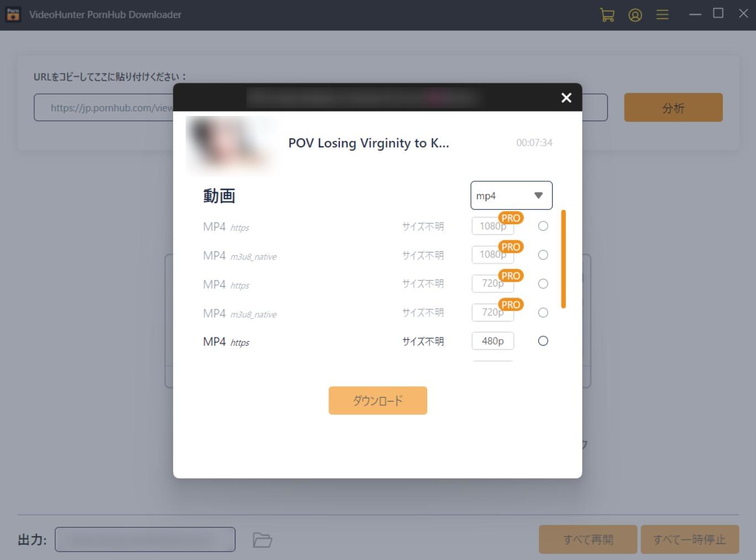Click the PRO badge on 1080p m3u8_native row
The image size is (756, 560).
511,247
